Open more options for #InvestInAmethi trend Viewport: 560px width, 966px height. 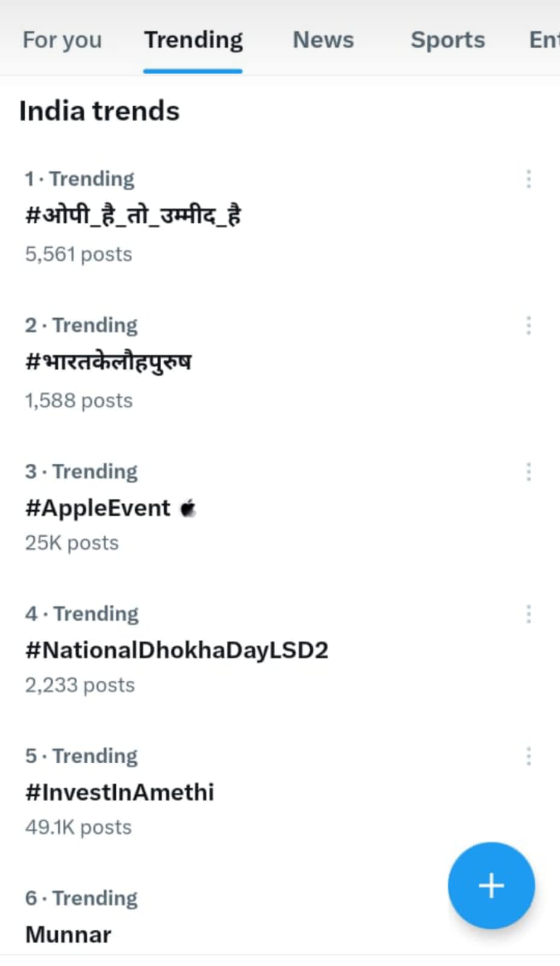point(529,756)
